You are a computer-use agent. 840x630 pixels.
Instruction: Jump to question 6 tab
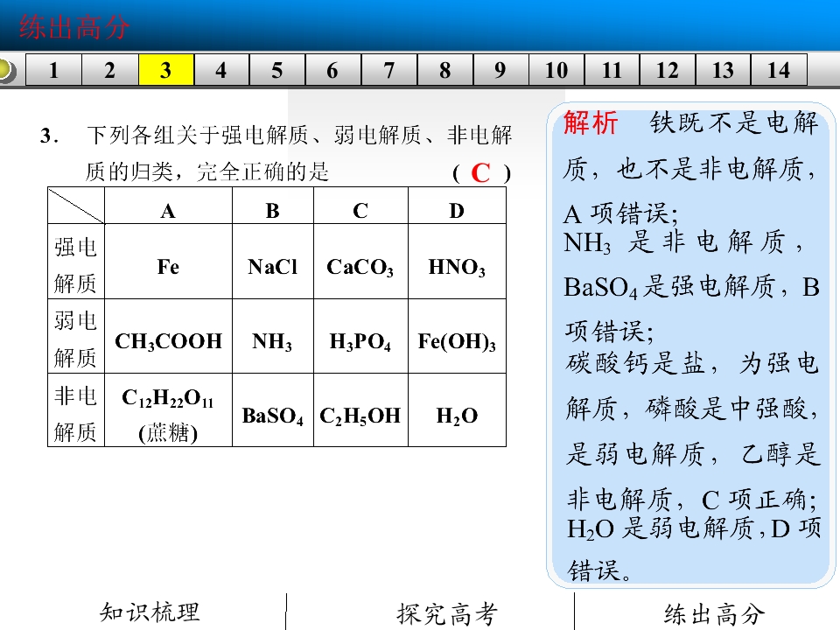tap(332, 70)
